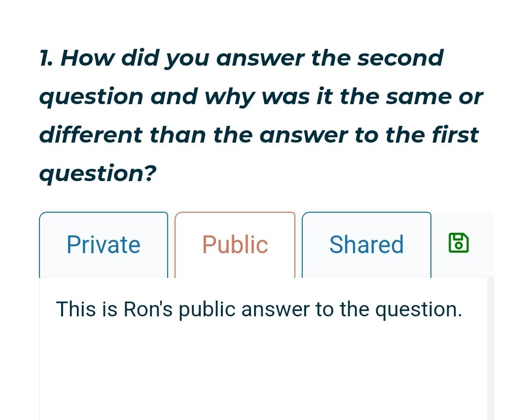Click the question number '1.' in the heading
This screenshot has height=420, width=532.
click(x=46, y=58)
